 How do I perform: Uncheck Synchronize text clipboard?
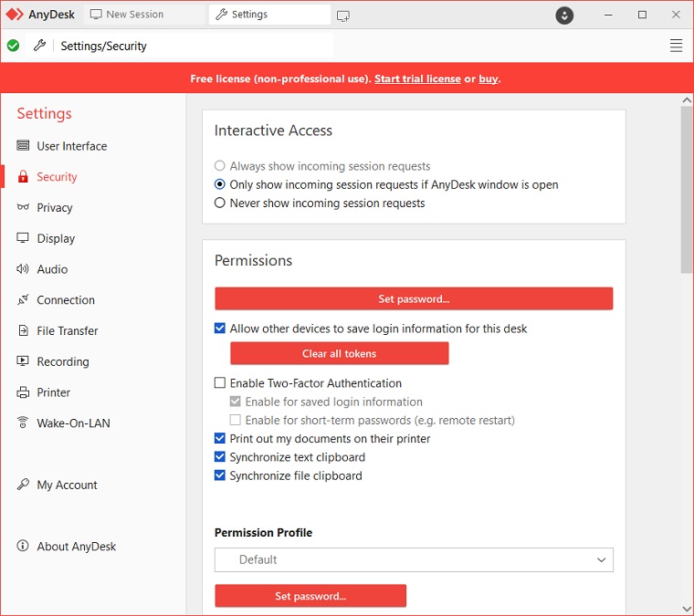coord(219,457)
